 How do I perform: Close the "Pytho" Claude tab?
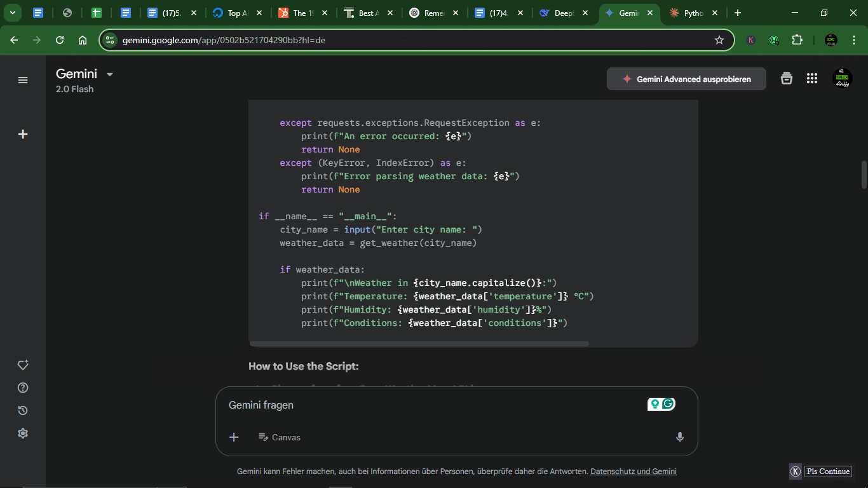(715, 13)
